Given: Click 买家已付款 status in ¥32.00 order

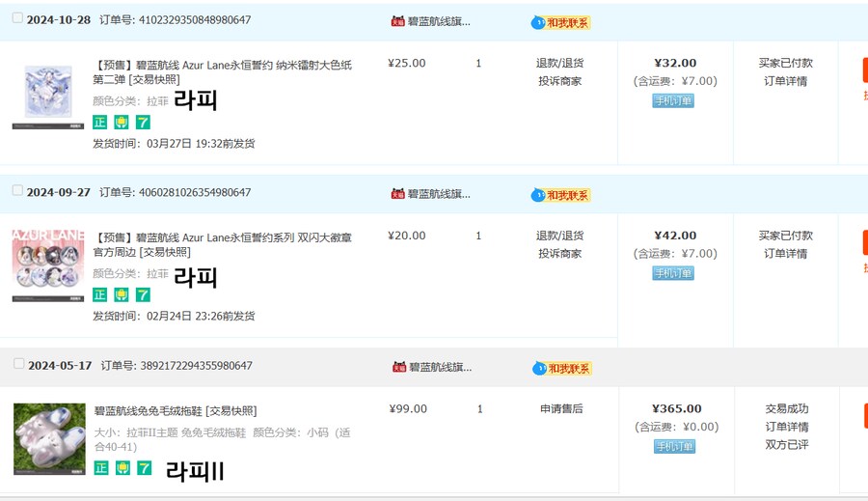Looking at the screenshot, I should (785, 63).
